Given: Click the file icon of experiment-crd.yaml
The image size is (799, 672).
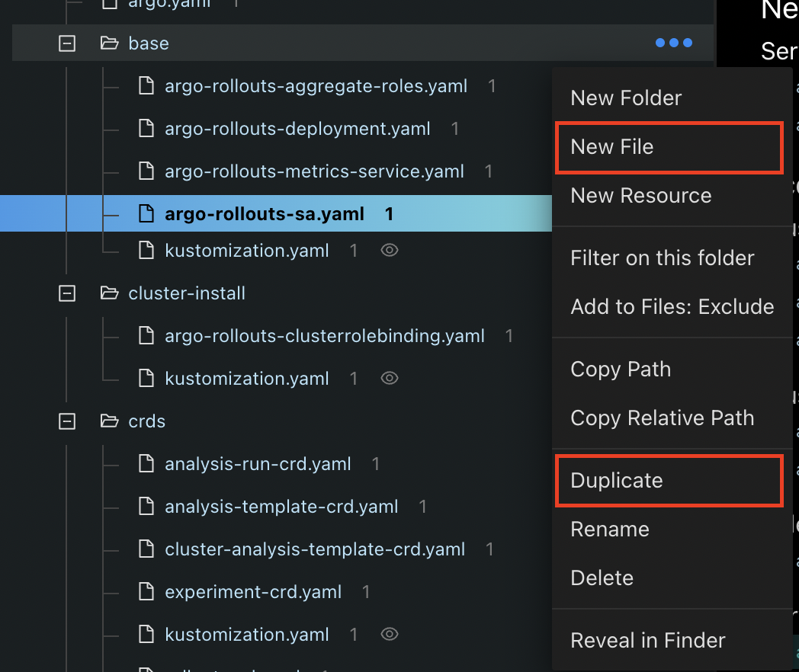Looking at the screenshot, I should point(146,591).
